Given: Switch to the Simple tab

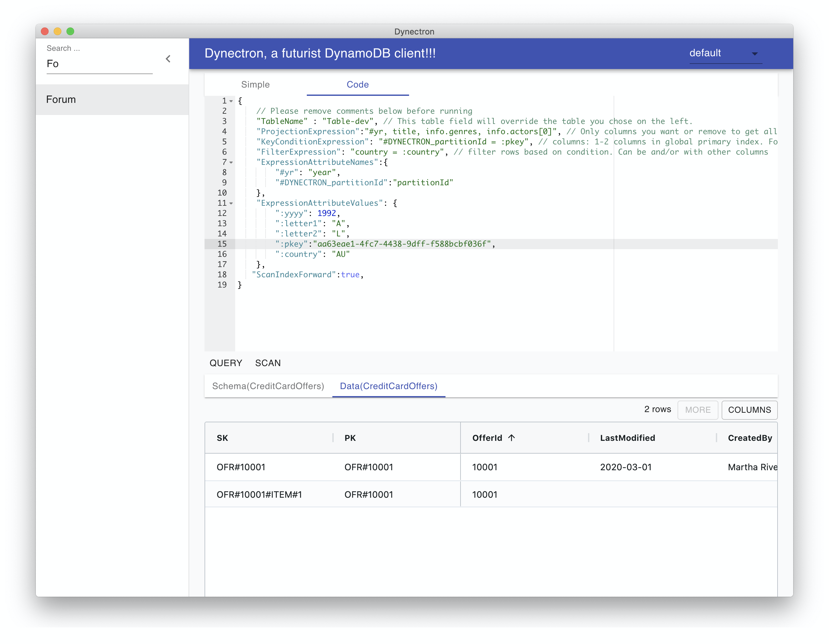Looking at the screenshot, I should (x=255, y=85).
